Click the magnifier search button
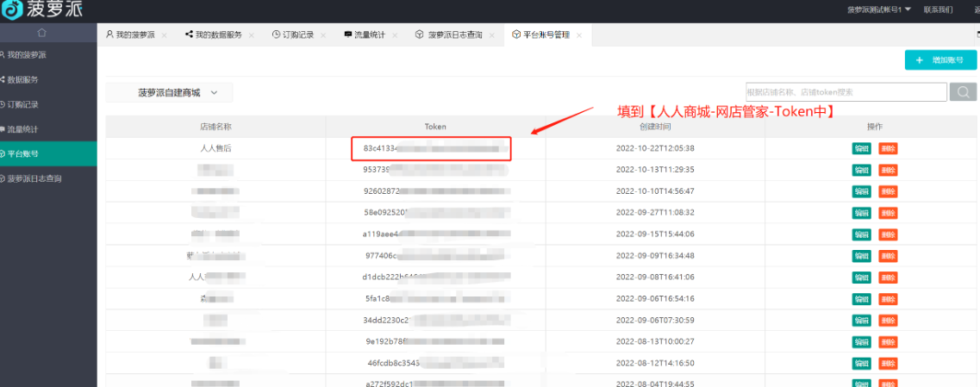This screenshot has height=387, width=980. pyautogui.click(x=963, y=92)
